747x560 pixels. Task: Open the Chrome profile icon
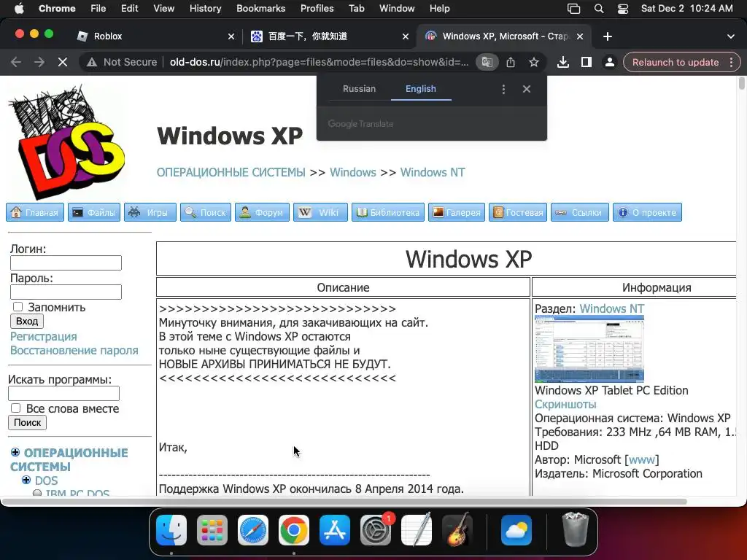610,63
